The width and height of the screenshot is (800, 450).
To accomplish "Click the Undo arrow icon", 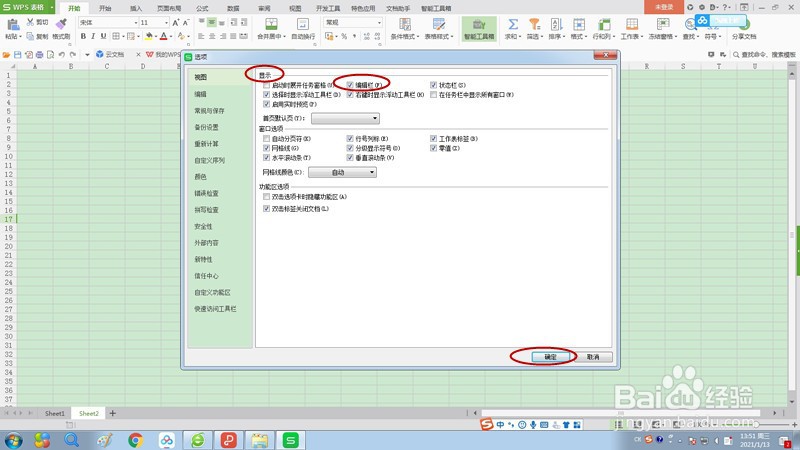I will click(x=62, y=55).
